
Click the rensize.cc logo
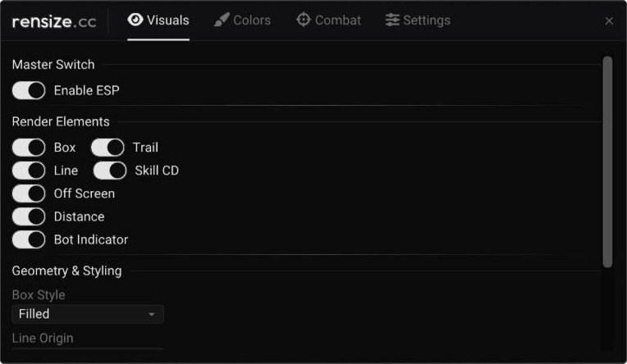[54, 21]
